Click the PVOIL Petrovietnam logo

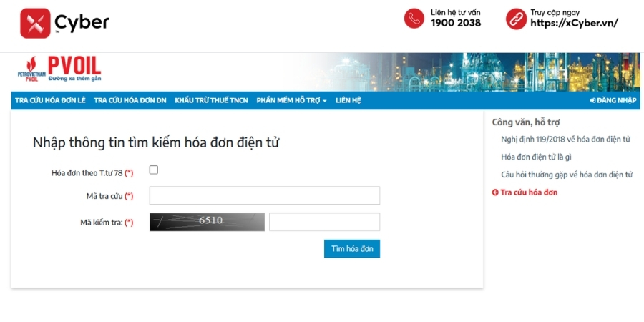click(x=59, y=69)
